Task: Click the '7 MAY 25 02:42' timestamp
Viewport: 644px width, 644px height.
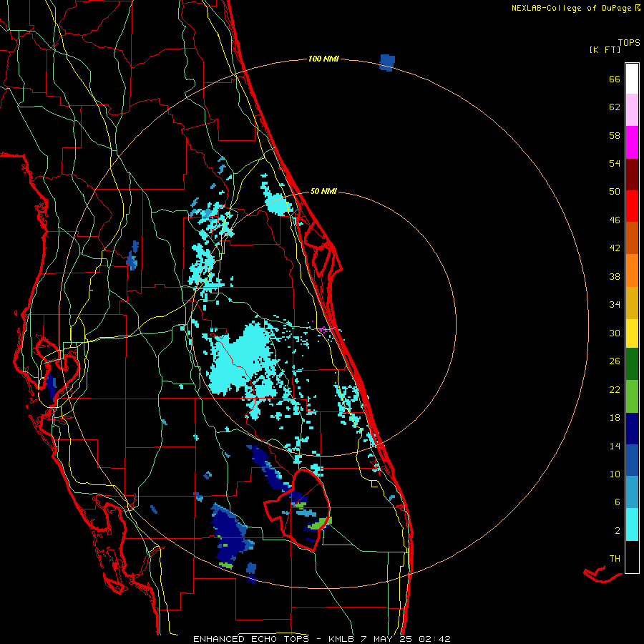Action: 406,639
